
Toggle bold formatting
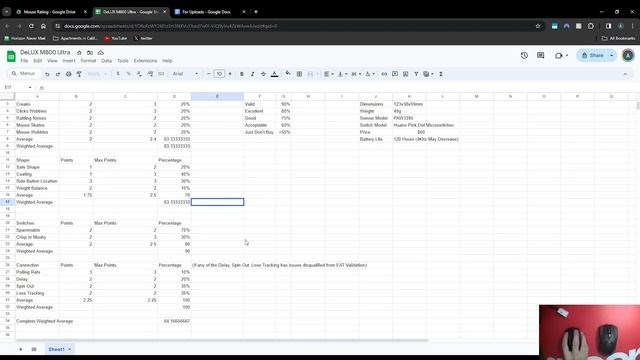point(242,74)
